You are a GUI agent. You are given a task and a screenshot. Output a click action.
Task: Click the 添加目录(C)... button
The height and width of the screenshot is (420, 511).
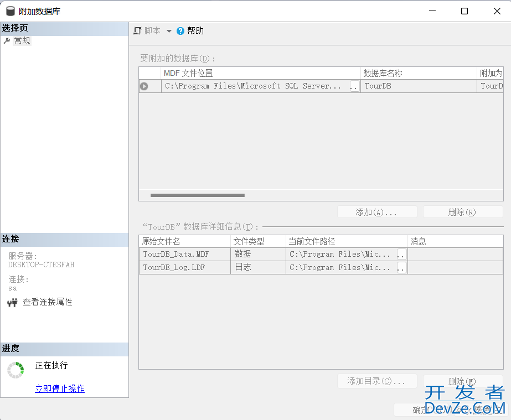(x=377, y=381)
